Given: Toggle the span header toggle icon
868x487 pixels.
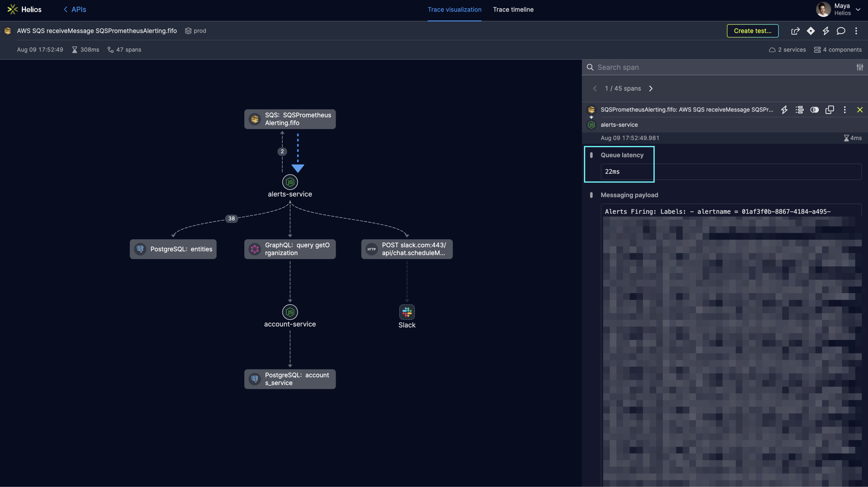Looking at the screenshot, I should pos(814,110).
